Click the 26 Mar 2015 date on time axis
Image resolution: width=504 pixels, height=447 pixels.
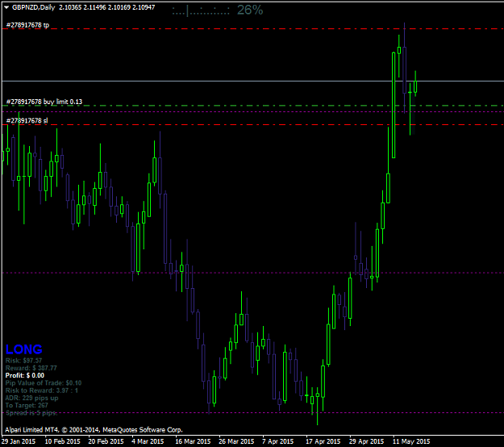236,441
